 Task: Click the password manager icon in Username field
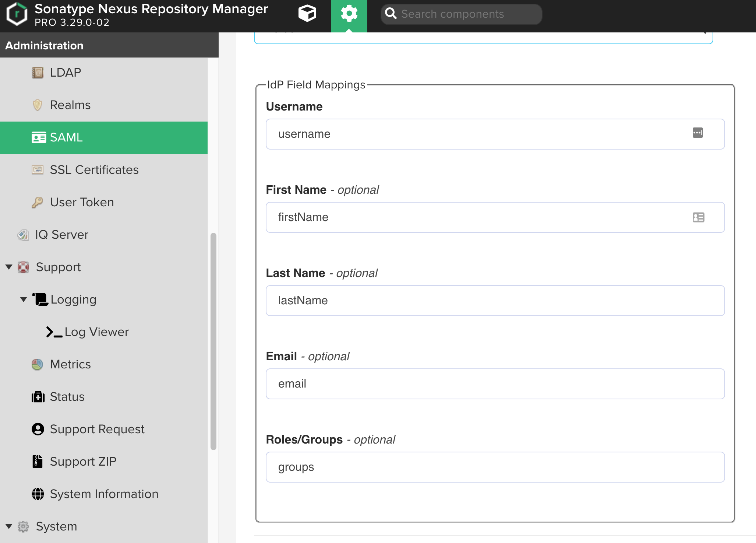(x=697, y=133)
